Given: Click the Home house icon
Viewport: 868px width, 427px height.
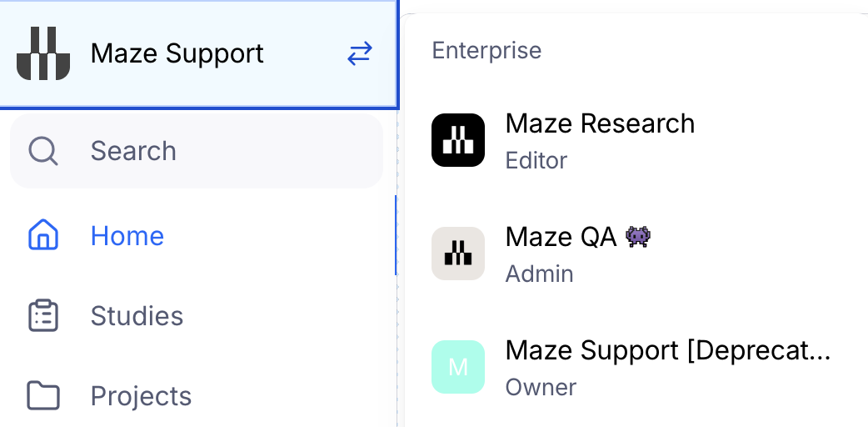Looking at the screenshot, I should pos(43,235).
